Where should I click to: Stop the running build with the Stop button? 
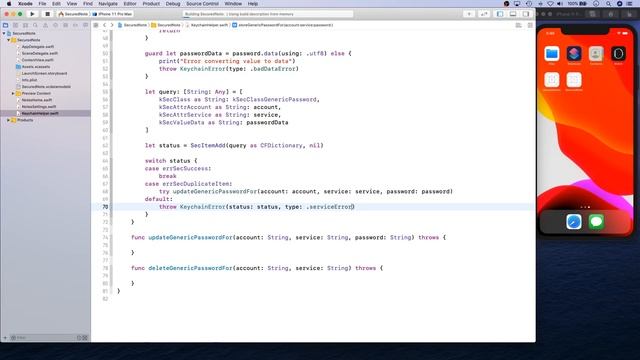[47, 14]
